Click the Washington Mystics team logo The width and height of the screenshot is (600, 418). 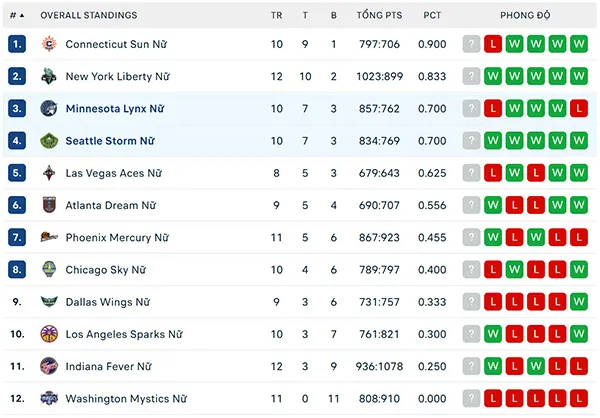(x=49, y=398)
